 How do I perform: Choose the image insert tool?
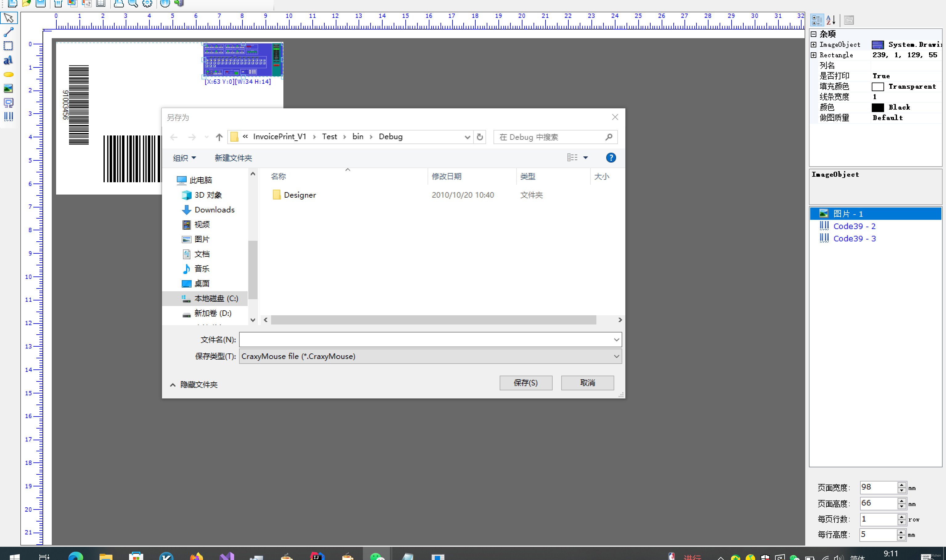pyautogui.click(x=8, y=89)
